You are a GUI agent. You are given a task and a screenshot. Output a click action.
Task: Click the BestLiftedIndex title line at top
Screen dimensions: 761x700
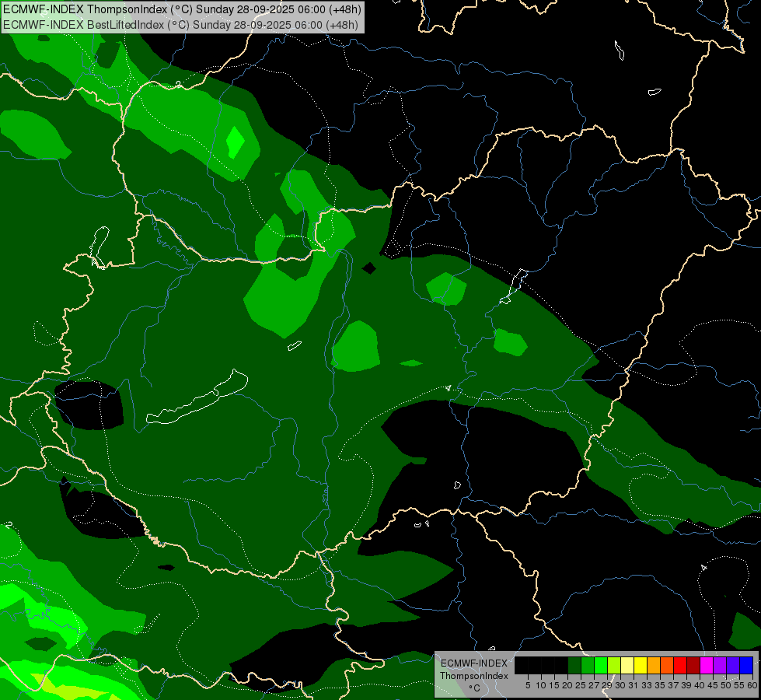pos(180,25)
